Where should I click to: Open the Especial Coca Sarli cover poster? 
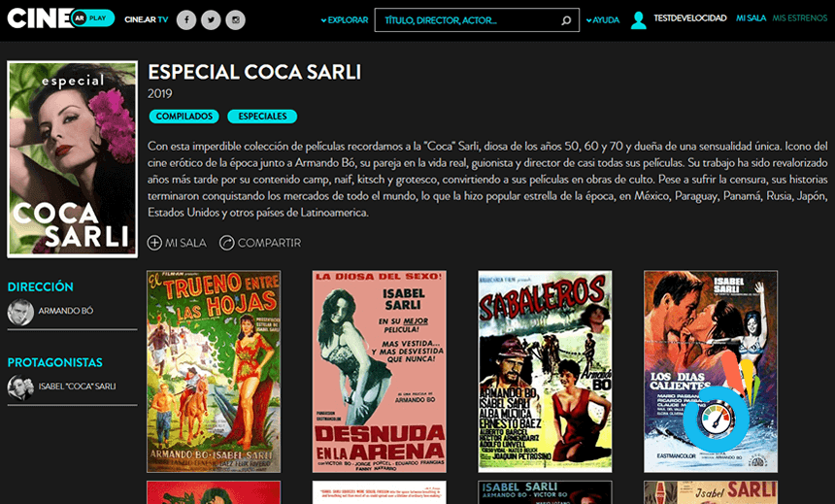click(73, 159)
